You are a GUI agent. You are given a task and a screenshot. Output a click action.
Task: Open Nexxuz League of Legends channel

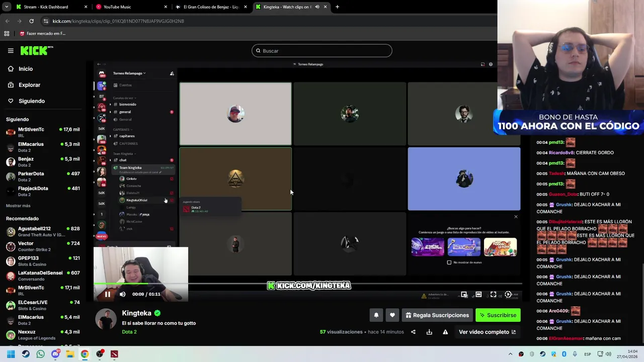click(43, 335)
